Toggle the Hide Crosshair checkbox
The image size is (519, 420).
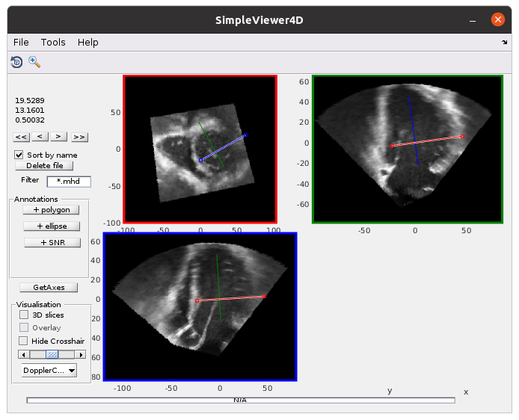click(x=24, y=341)
